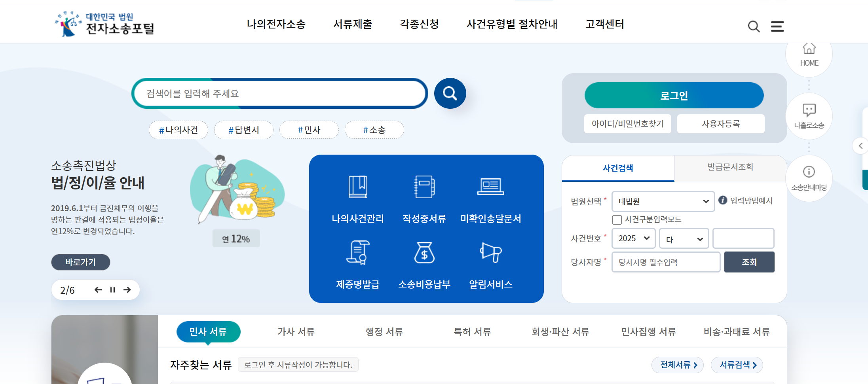Image resolution: width=868 pixels, height=384 pixels.
Task: Open 서류제출 menu
Action: pyautogui.click(x=353, y=24)
